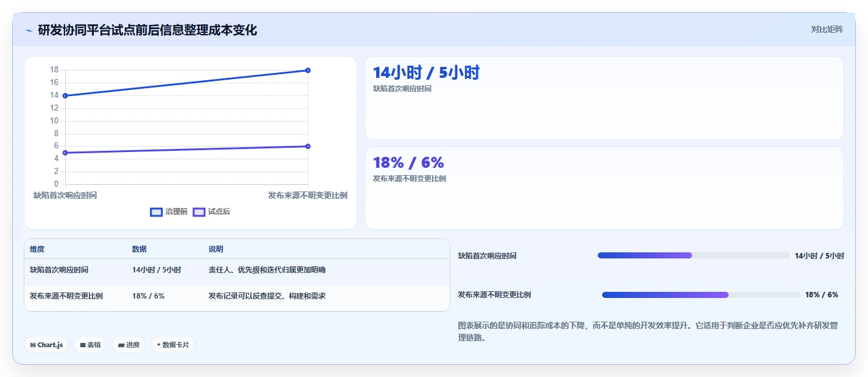Click the 18% / 6% data card heading
Screen dimensions: 868x377
click(x=408, y=162)
